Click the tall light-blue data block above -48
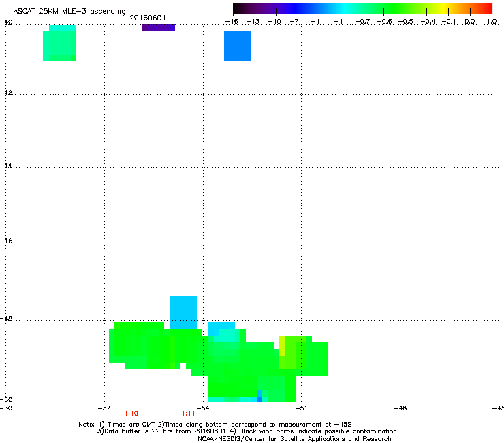The image size is (504, 443). click(183, 312)
